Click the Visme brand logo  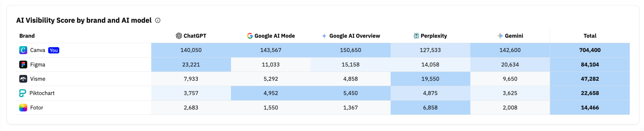click(x=23, y=79)
